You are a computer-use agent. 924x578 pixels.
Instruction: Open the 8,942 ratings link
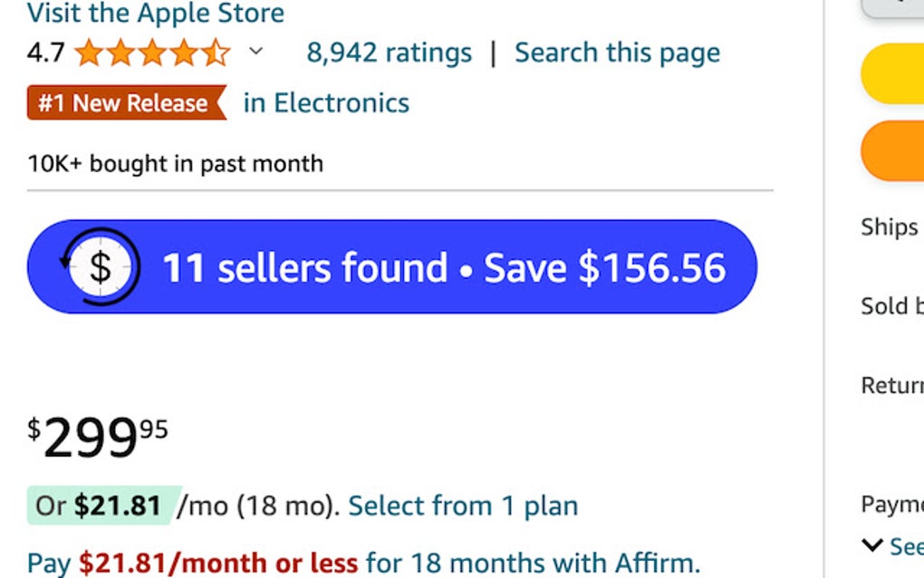(x=389, y=53)
